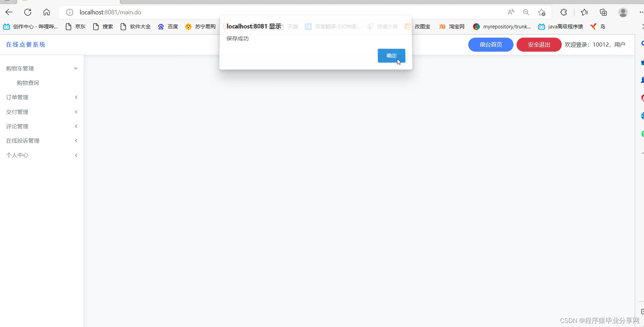This screenshot has width=644, height=327.
Task: Open browser extensions puzzle icon
Action: click(x=563, y=12)
